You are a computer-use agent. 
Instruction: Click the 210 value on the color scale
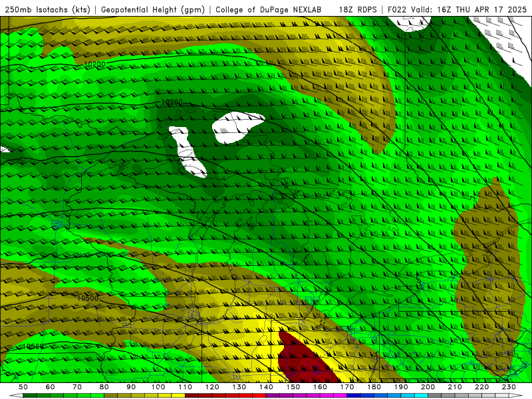point(455,387)
